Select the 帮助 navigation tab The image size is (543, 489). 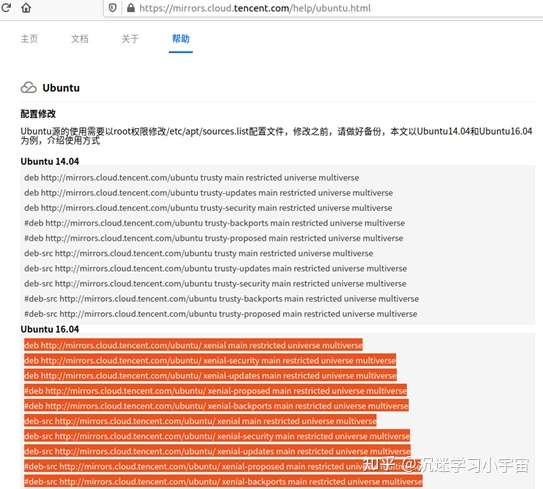(181, 38)
